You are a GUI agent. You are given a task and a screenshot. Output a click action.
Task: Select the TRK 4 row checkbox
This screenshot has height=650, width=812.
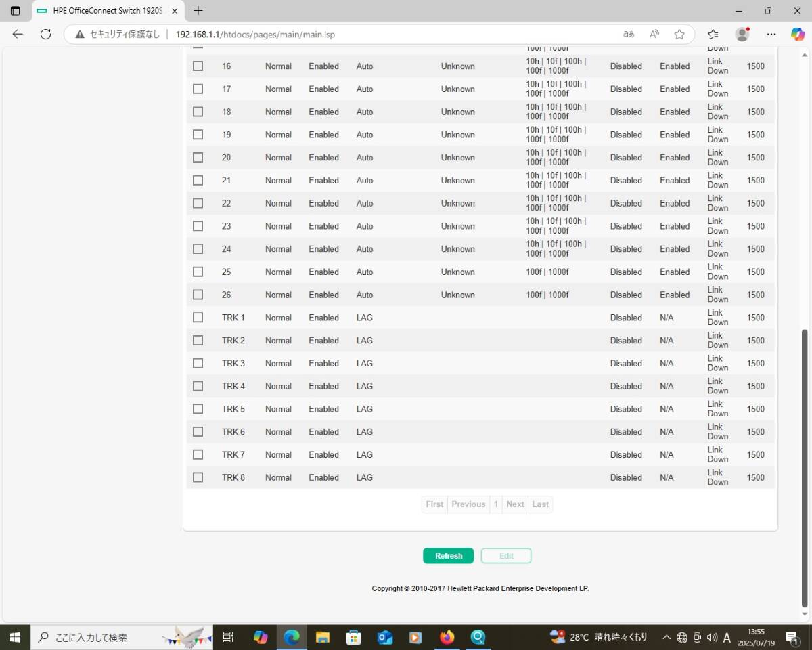point(198,386)
